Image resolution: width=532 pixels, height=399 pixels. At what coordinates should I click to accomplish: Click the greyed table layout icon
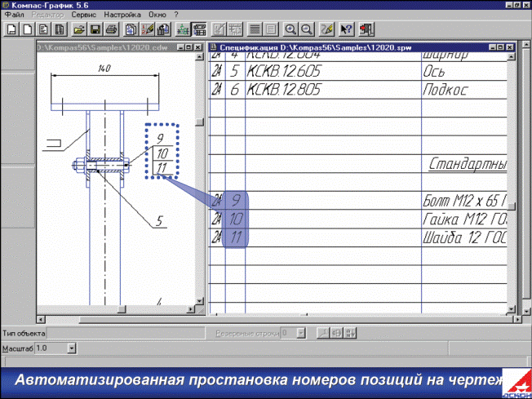[x=235, y=29]
